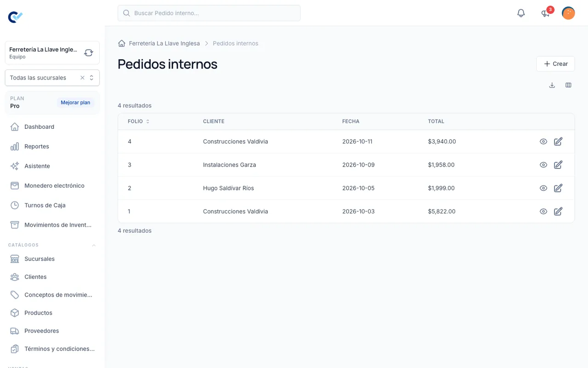Go to Productos
Viewport: 588px width, 368px height.
point(52,313)
